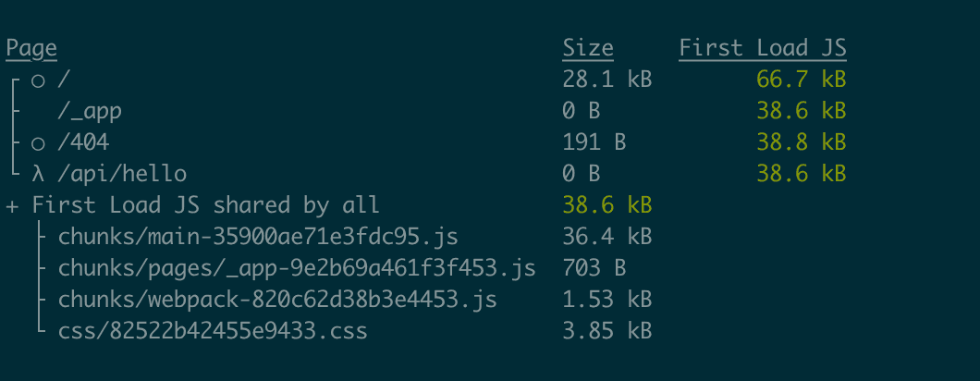Viewport: 980px width, 381px height.
Task: Click the circle icon beside root route
Action: pos(38,80)
